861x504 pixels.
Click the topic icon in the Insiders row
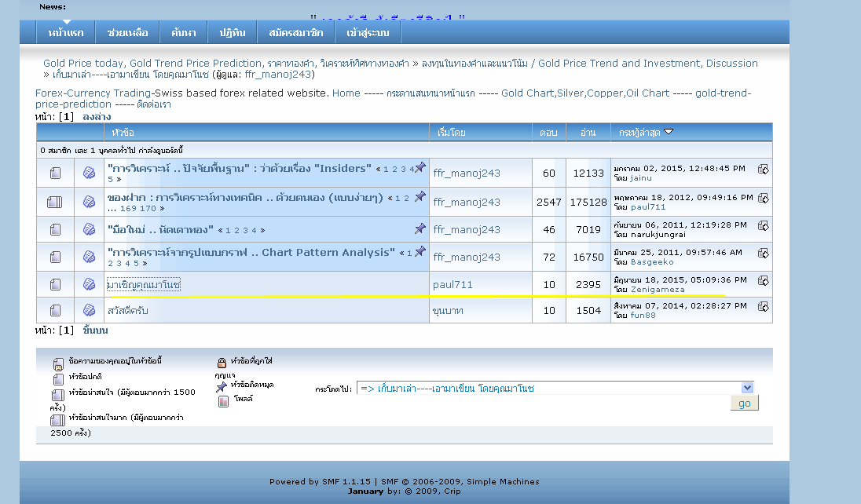(56, 173)
